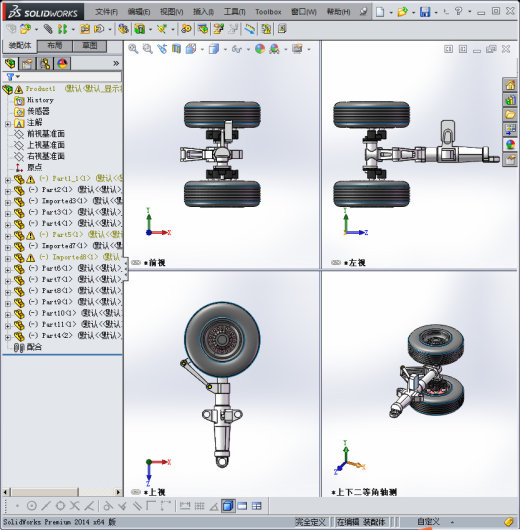The height and width of the screenshot is (530, 520).
Task: Click 自定义 units in status bar
Action: [428, 522]
